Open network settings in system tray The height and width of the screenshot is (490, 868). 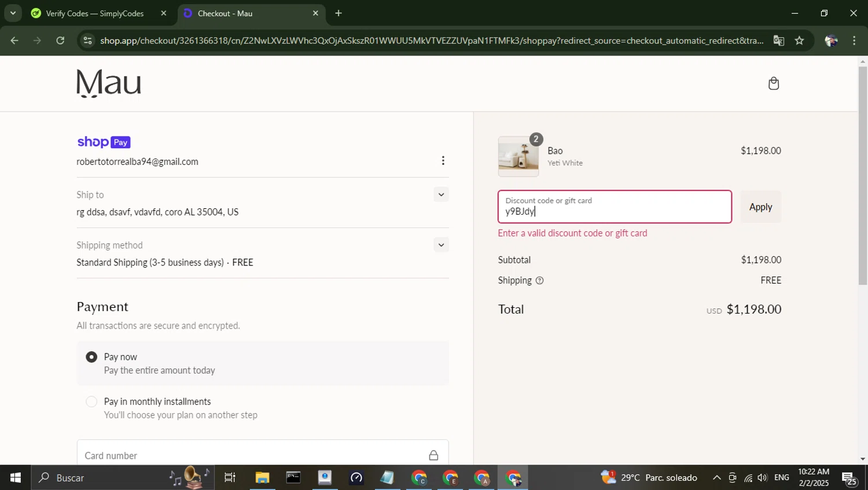(748, 478)
